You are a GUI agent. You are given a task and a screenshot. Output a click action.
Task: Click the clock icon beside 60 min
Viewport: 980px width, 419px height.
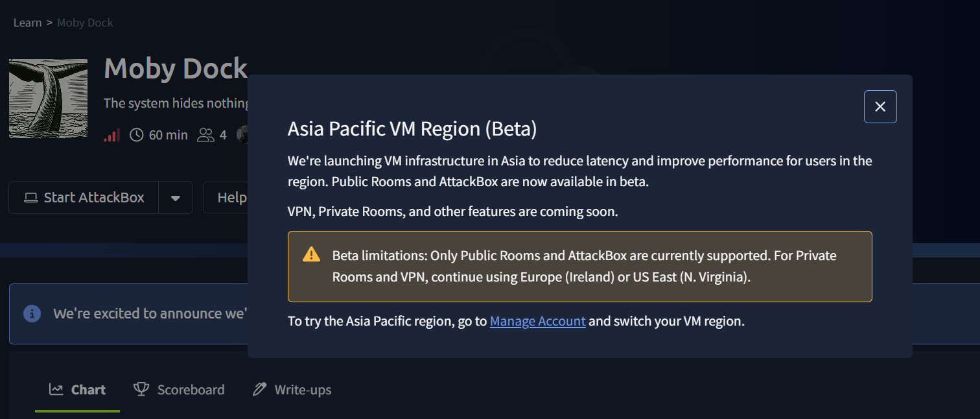point(137,135)
